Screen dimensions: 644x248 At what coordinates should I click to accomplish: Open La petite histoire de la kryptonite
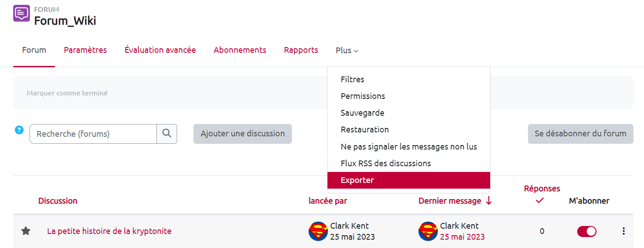[109, 231]
